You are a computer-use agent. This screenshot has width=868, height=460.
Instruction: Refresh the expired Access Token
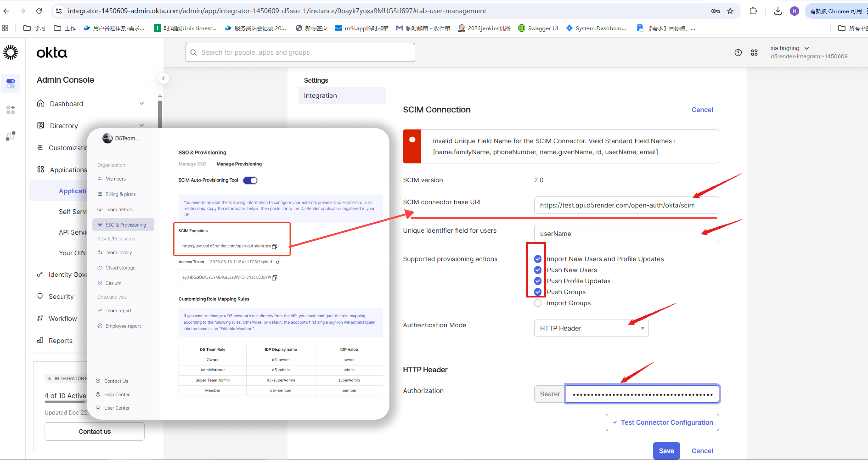278,262
